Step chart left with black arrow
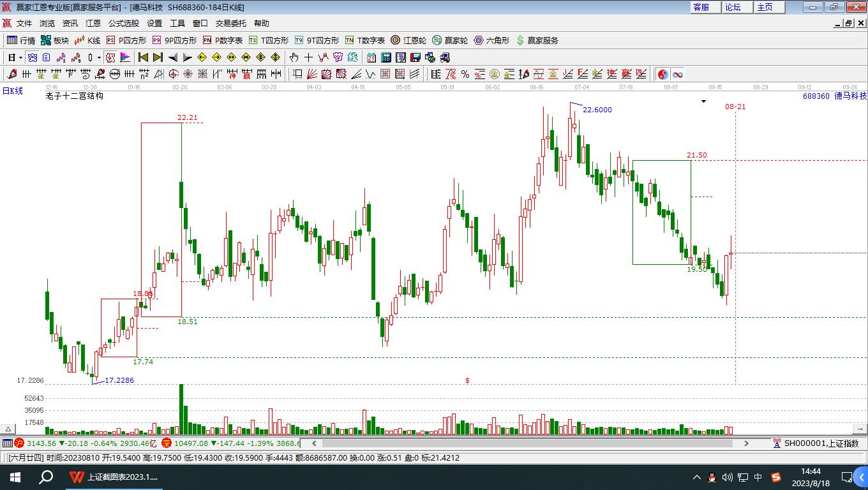This screenshot has height=490, width=868. tap(173, 57)
